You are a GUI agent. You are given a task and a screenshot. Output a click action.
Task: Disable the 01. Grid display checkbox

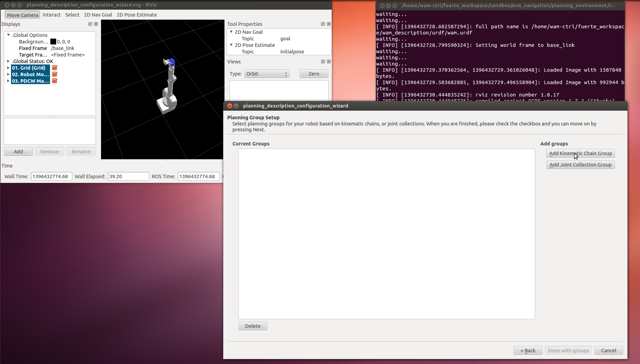pos(54,68)
